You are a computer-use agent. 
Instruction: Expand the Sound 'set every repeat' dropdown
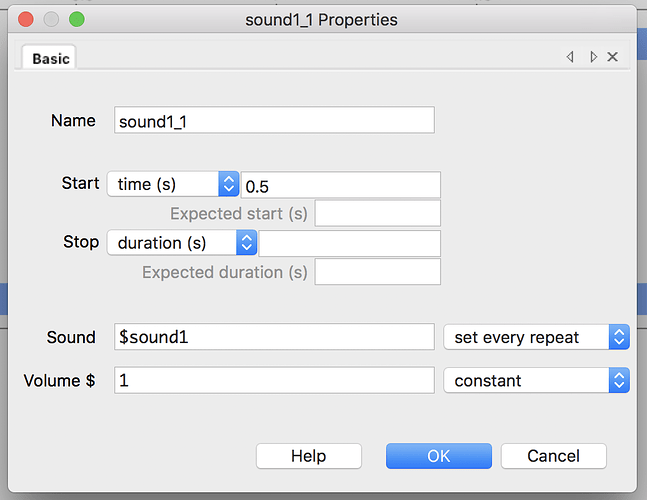pyautogui.click(x=536, y=337)
